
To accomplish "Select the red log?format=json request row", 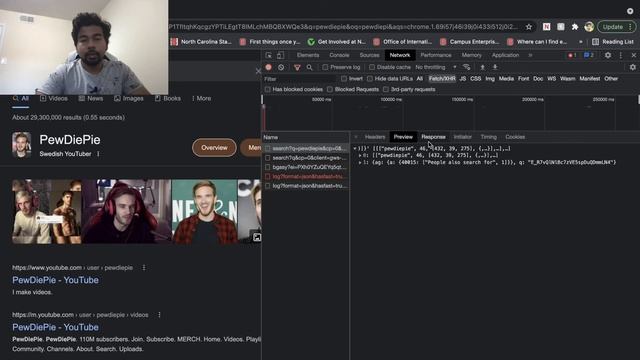I will [306, 177].
